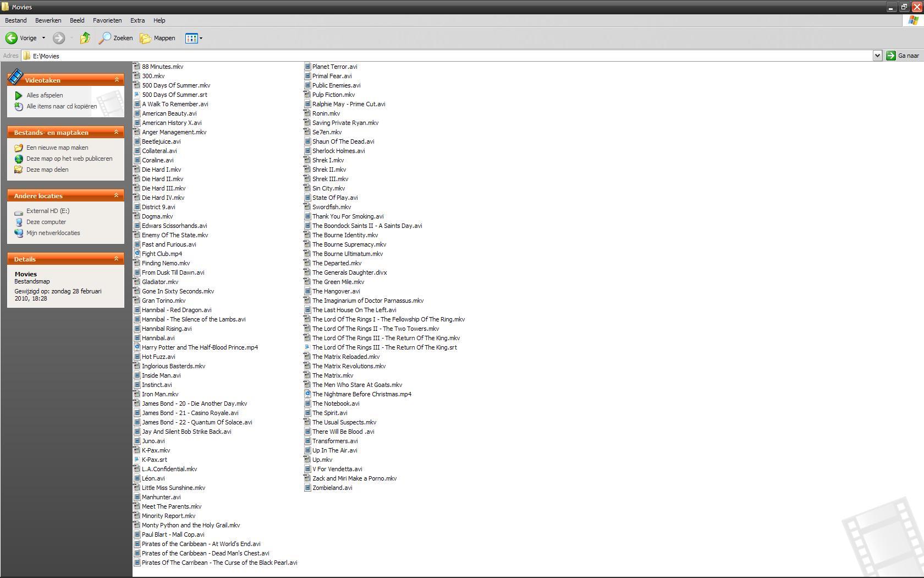Click the icon of Harry Potter and The Half-Blood Prince.mp4

coord(137,347)
